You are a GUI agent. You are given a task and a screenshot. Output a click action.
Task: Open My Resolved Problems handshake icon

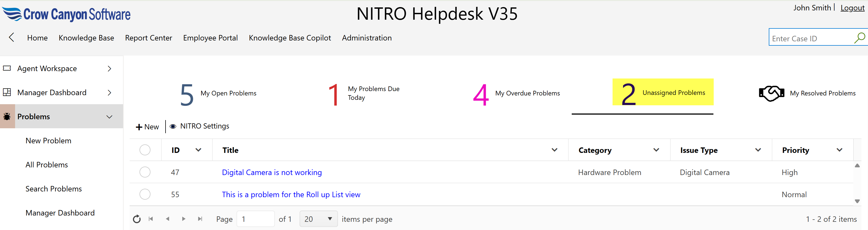pyautogui.click(x=771, y=93)
